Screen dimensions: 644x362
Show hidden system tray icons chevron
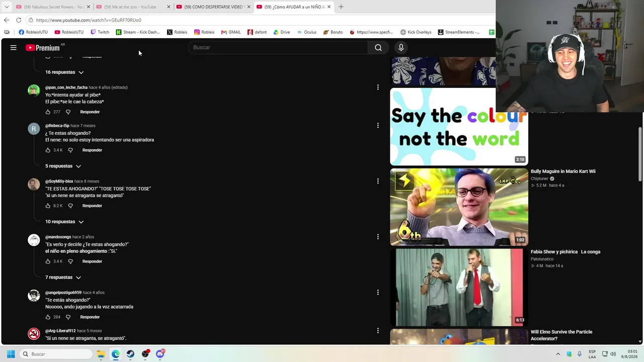558,354
